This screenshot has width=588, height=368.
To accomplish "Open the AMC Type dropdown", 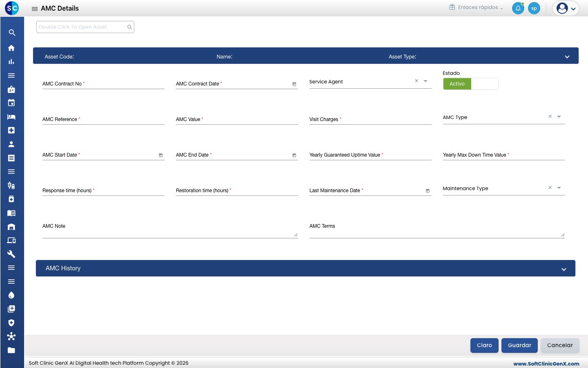I will [x=559, y=117].
